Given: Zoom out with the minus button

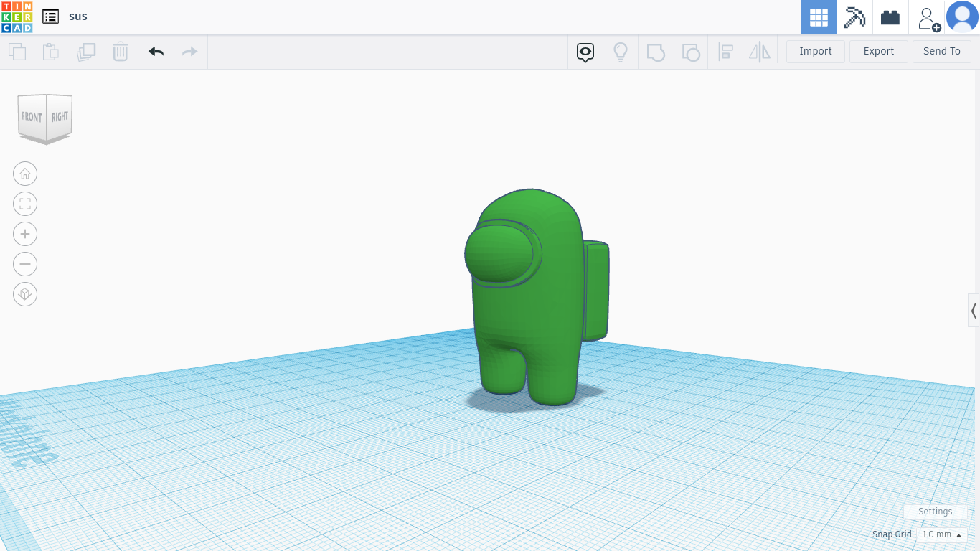Looking at the screenshot, I should pyautogui.click(x=25, y=264).
